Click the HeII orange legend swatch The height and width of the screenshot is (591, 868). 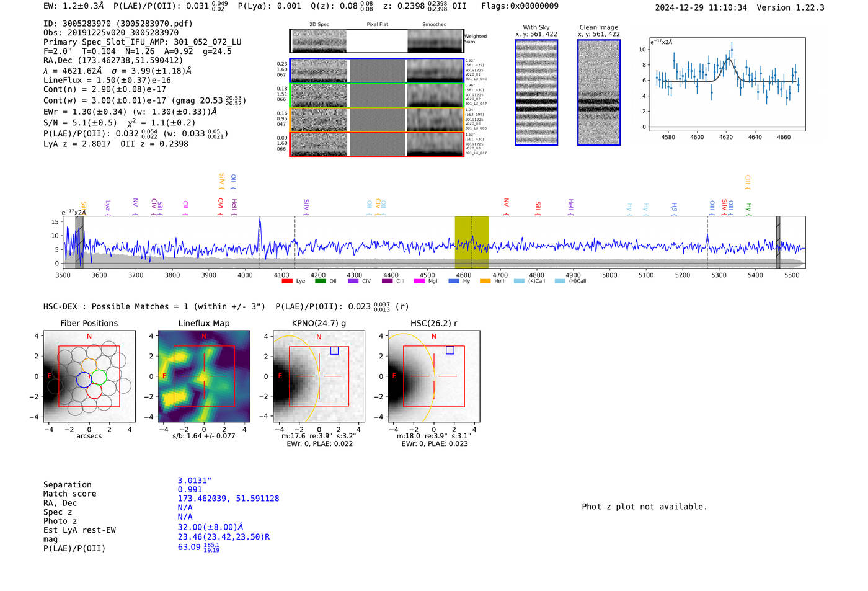(x=485, y=281)
